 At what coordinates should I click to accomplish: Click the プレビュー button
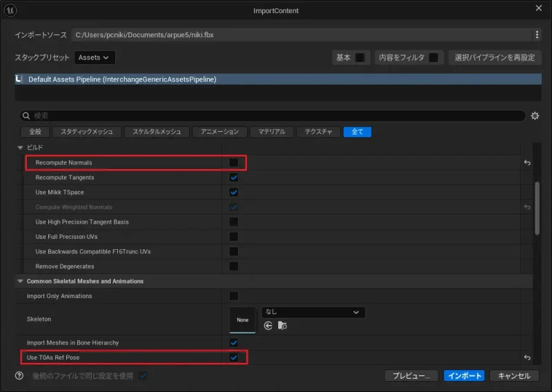pos(411,376)
